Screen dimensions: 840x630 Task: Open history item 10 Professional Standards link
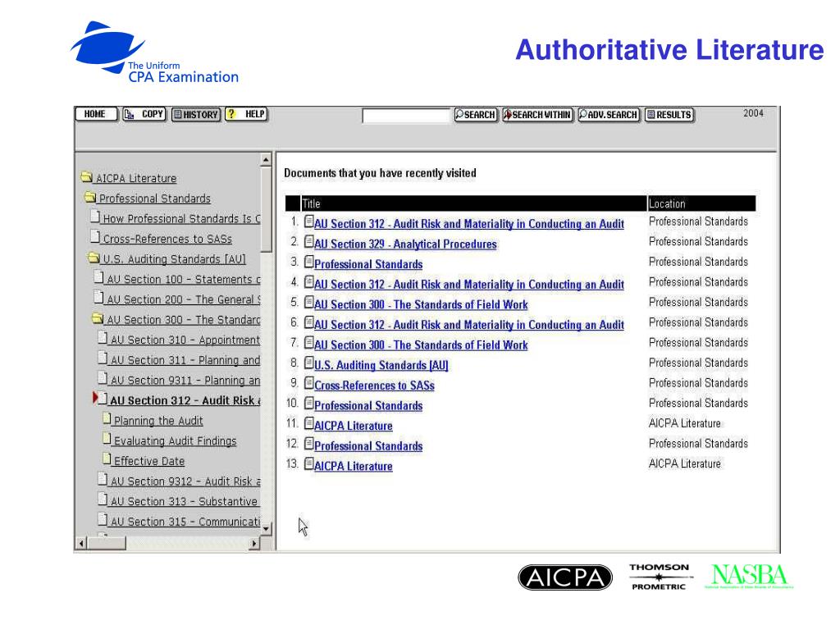click(368, 406)
